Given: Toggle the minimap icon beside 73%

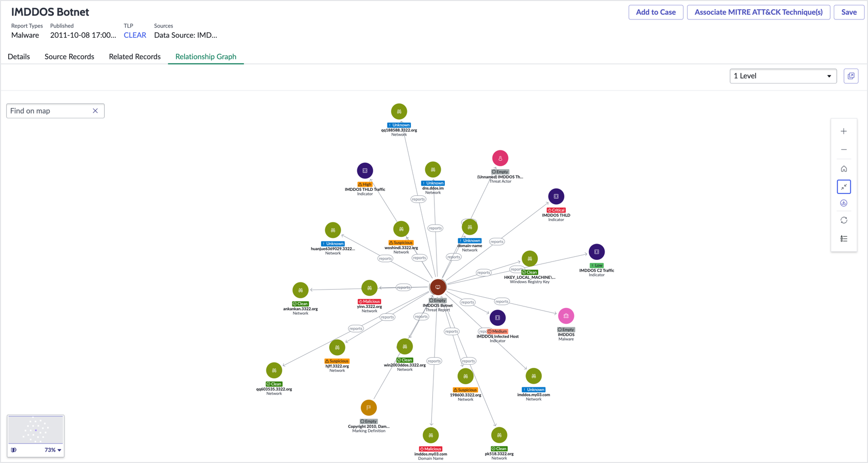Looking at the screenshot, I should coord(14,450).
